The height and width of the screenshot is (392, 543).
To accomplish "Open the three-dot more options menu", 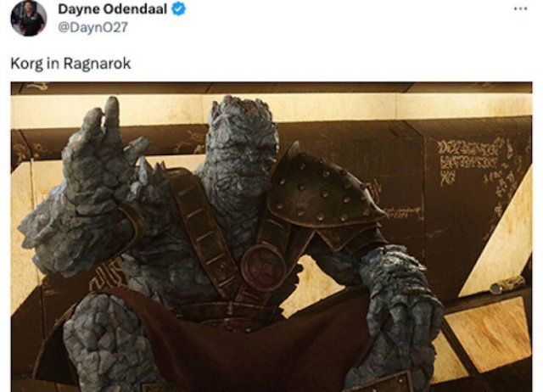I will (520, 9).
